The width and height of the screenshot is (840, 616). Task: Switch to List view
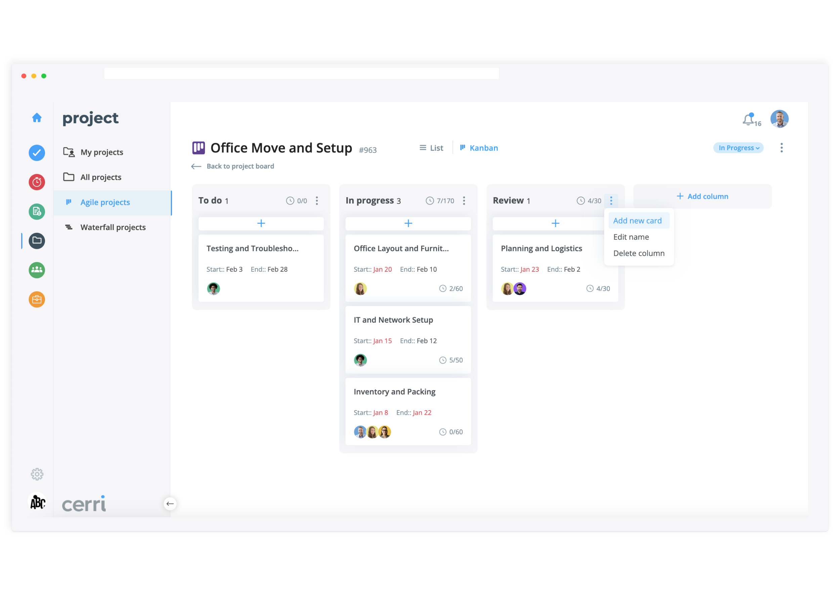431,148
